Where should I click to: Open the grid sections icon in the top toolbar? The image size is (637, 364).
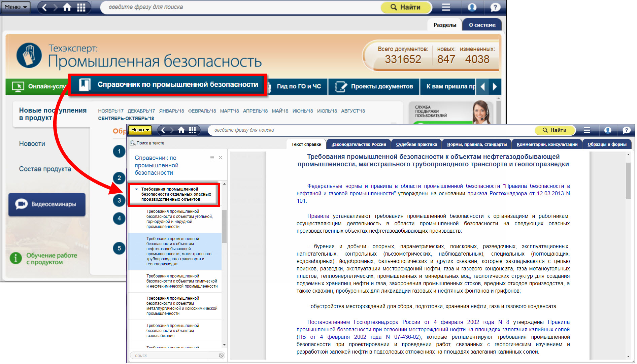coord(81,7)
